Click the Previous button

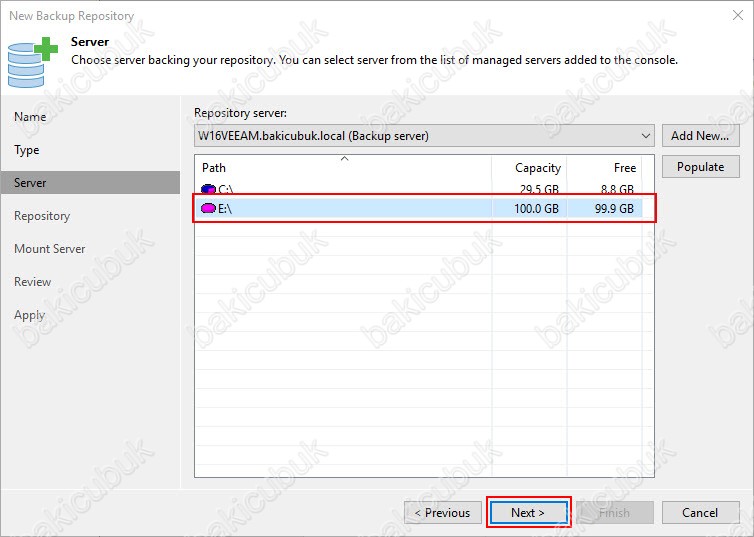[442, 512]
